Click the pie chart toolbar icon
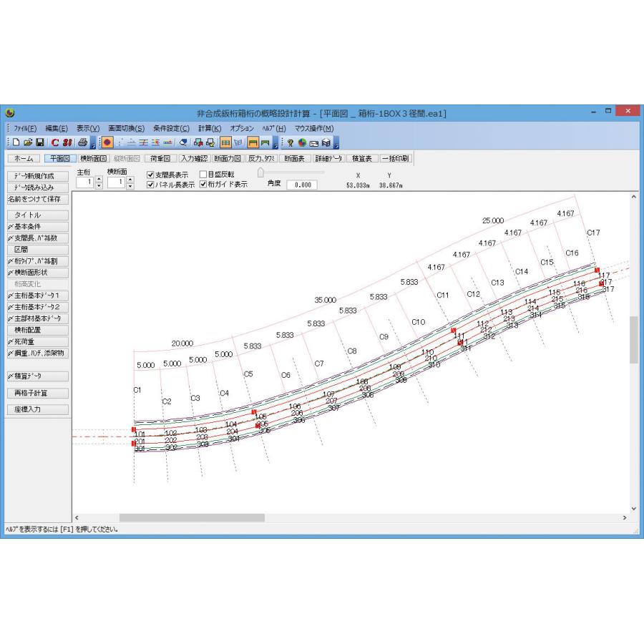 (302, 142)
